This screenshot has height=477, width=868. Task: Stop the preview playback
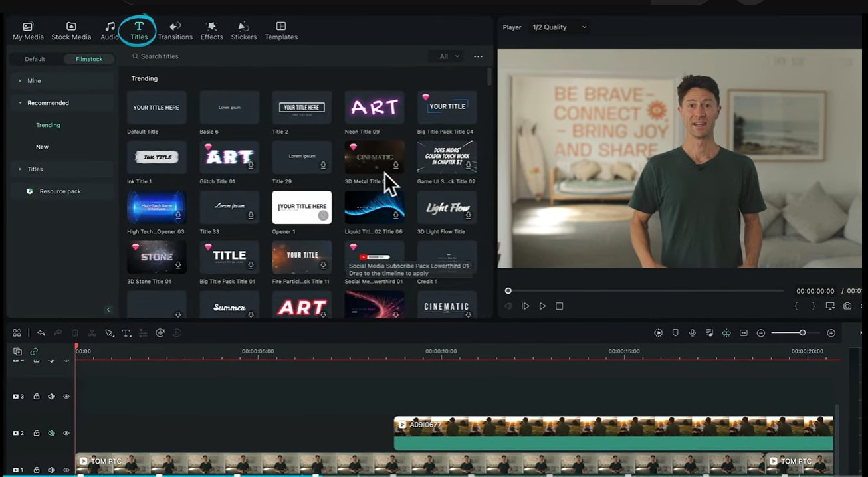point(559,306)
